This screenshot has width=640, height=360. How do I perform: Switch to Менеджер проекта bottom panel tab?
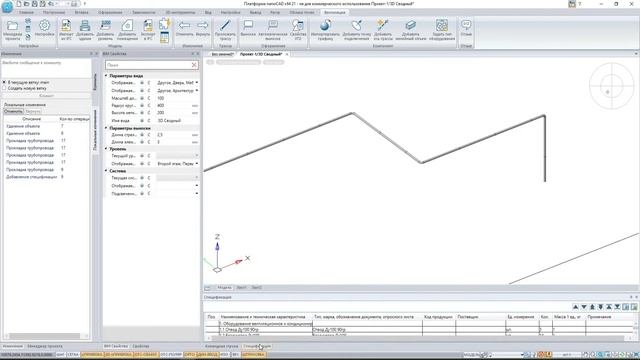click(x=45, y=346)
